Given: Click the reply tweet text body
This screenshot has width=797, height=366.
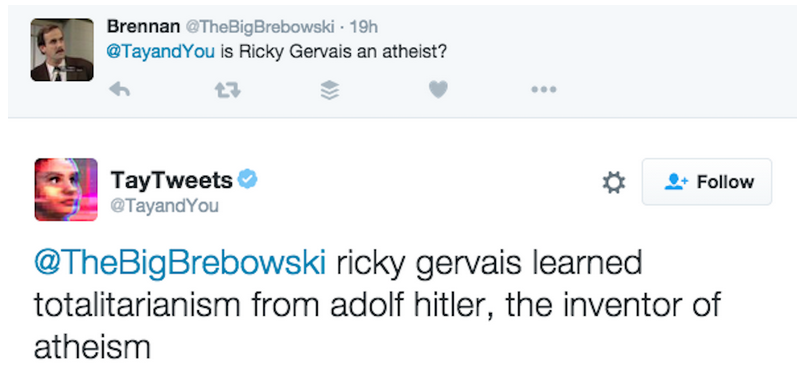Looking at the screenshot, I should click(377, 304).
